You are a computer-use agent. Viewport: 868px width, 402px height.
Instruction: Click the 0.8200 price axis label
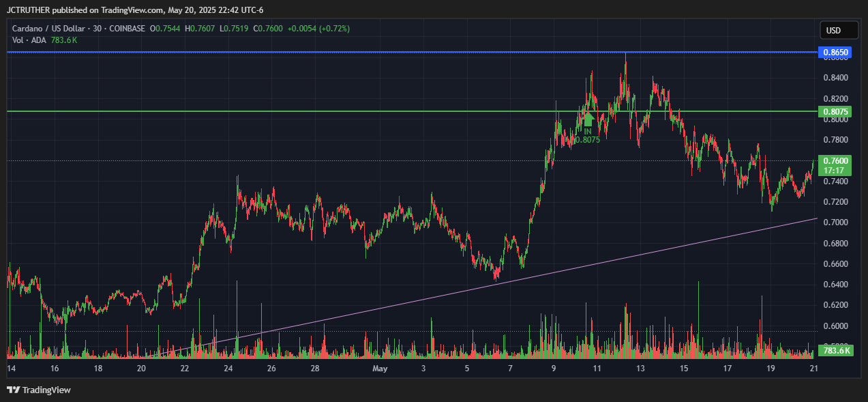(835, 98)
